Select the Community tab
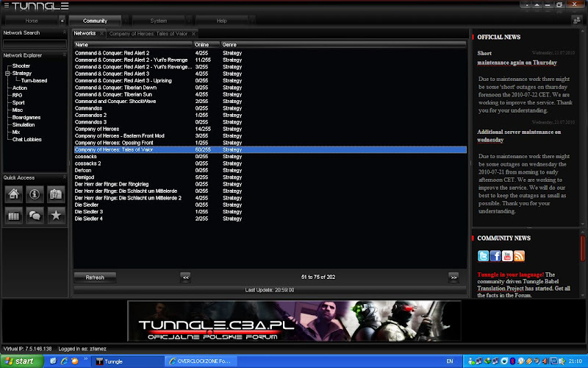The width and height of the screenshot is (588, 368). [96, 21]
